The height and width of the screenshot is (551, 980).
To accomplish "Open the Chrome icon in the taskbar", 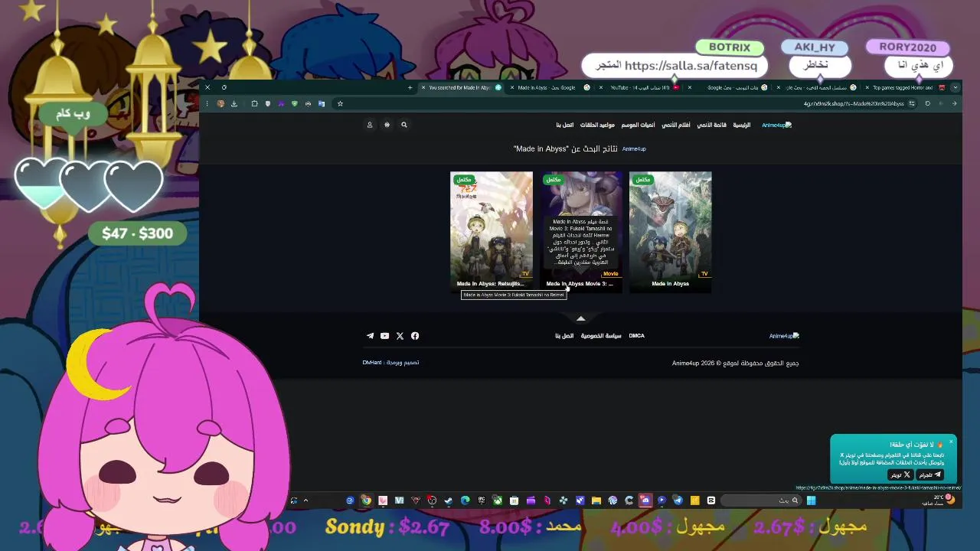I will [x=366, y=500].
